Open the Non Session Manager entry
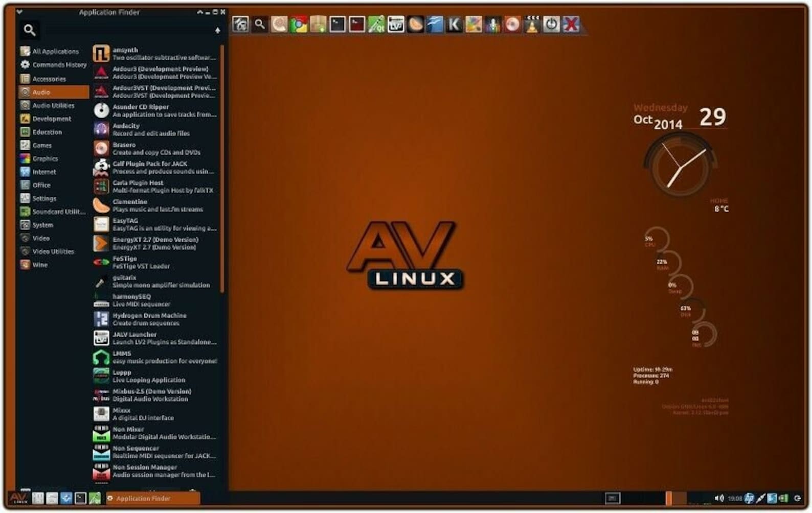Screen dimensions: 812x513 coord(156,471)
